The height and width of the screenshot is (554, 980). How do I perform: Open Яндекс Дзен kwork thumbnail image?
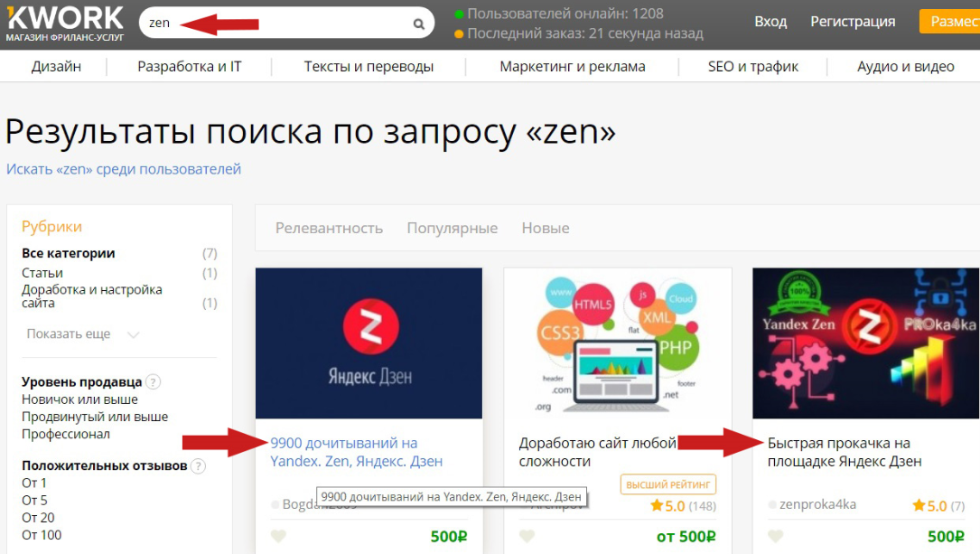369,343
